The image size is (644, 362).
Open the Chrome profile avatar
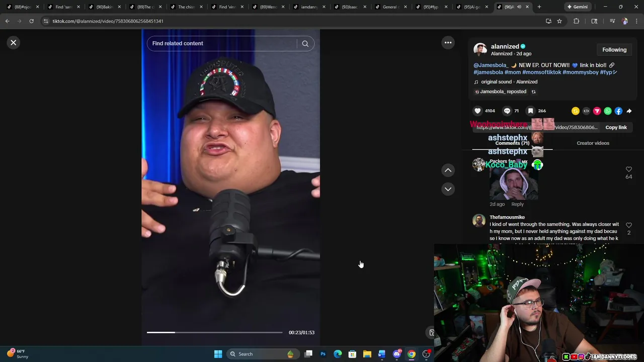coord(625,21)
